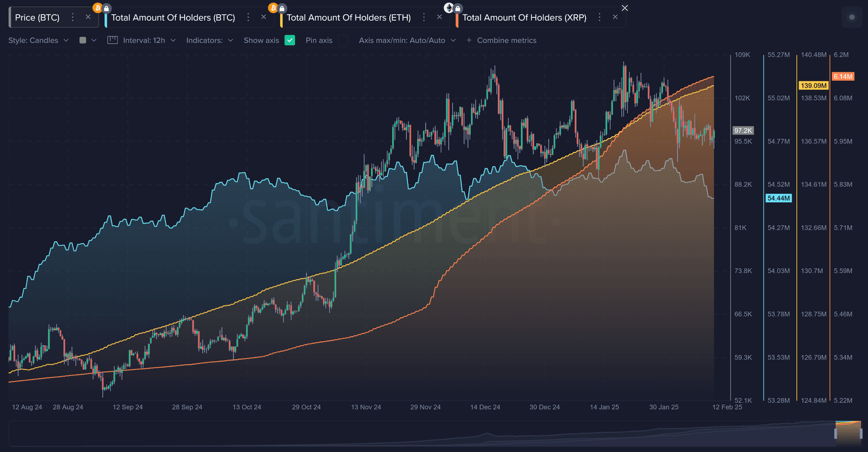This screenshot has height=452, width=868.
Task: Click the round record button at top right
Action: (852, 18)
